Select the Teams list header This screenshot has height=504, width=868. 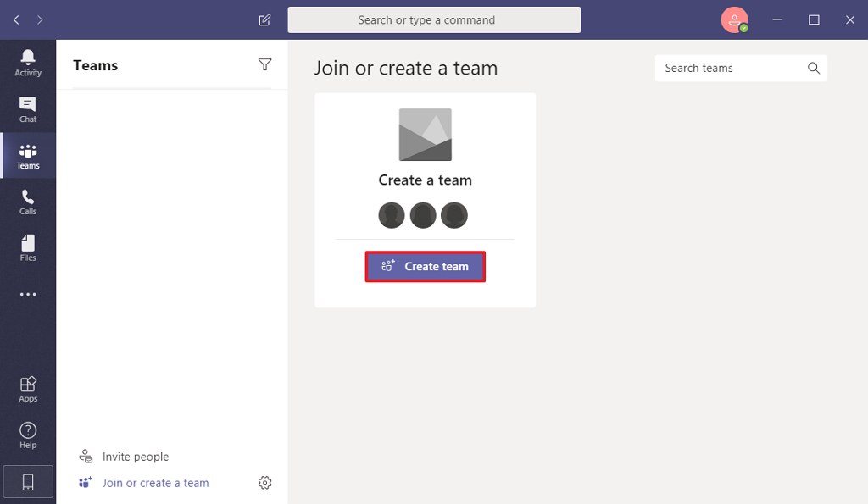[x=95, y=64]
